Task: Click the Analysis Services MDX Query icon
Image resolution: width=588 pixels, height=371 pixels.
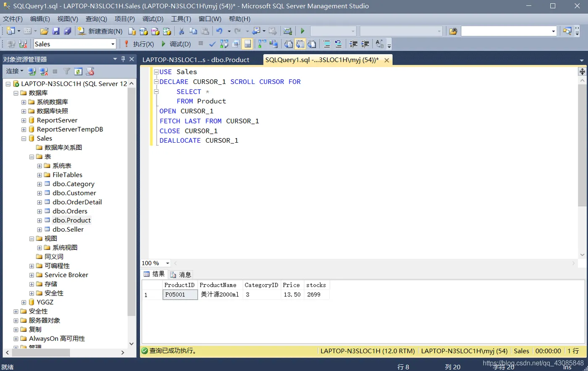Action: coord(144,31)
